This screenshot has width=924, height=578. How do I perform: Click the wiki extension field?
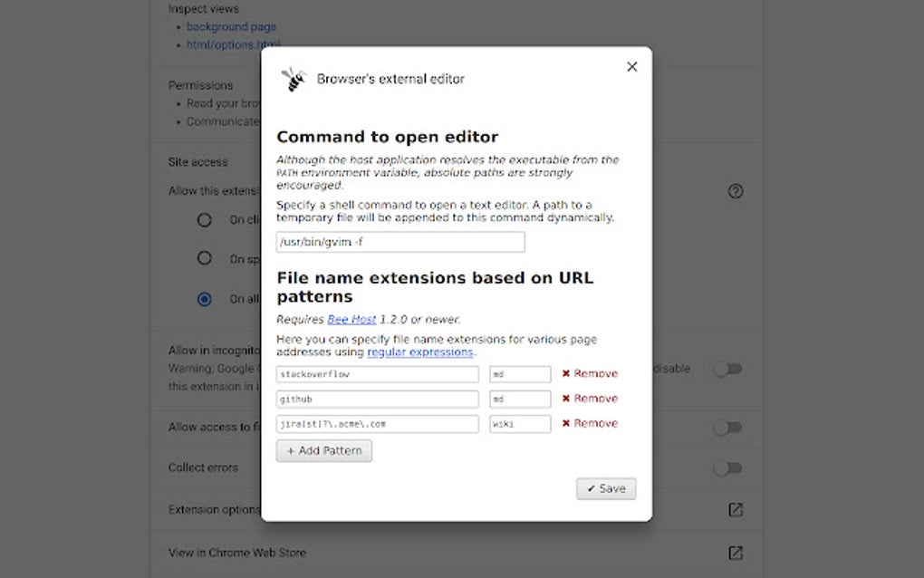[520, 424]
